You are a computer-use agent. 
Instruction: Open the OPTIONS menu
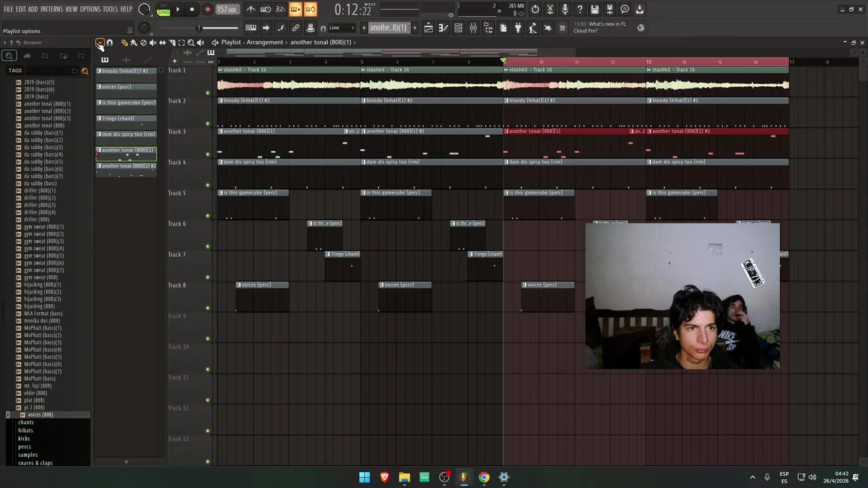coord(90,9)
